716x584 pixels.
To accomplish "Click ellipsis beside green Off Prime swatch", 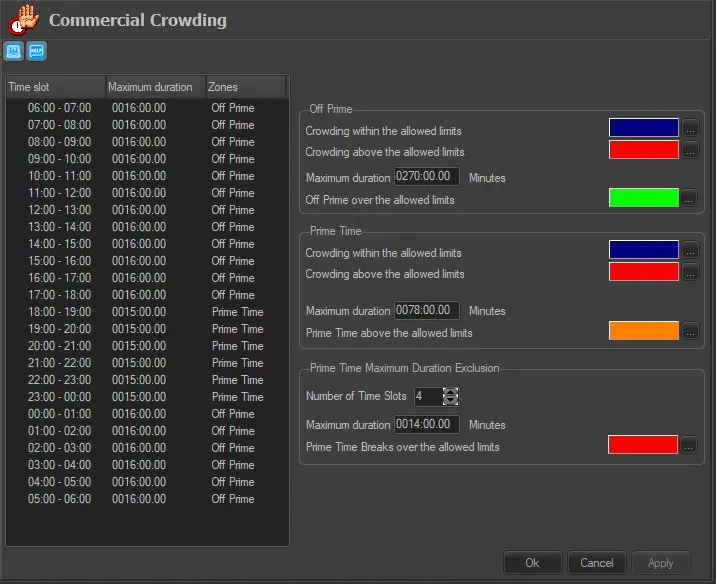I will coord(690,198).
